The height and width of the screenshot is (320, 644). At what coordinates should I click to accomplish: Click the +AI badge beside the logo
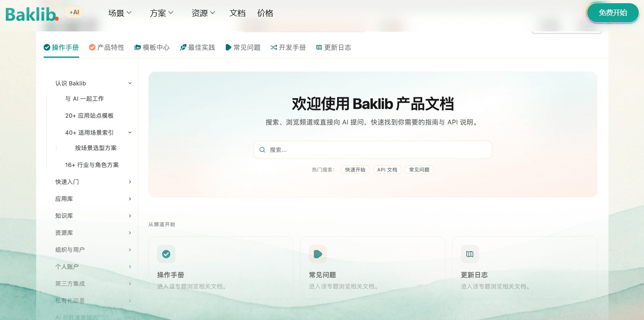(x=74, y=12)
